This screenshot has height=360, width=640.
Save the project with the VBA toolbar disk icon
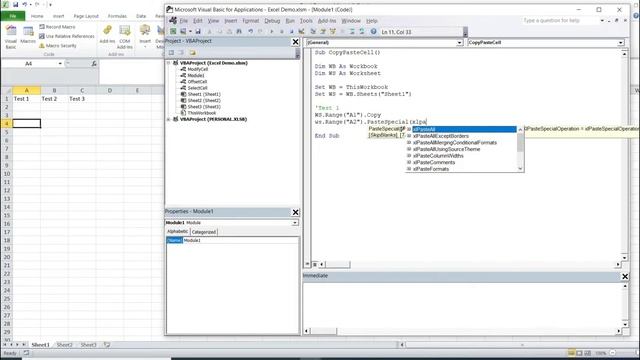coord(198,31)
